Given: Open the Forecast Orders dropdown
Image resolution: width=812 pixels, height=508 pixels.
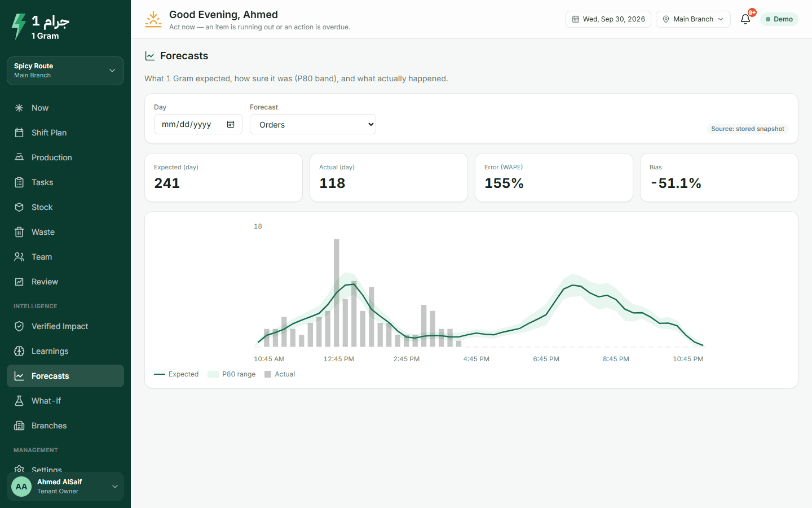Looking at the screenshot, I should (313, 124).
